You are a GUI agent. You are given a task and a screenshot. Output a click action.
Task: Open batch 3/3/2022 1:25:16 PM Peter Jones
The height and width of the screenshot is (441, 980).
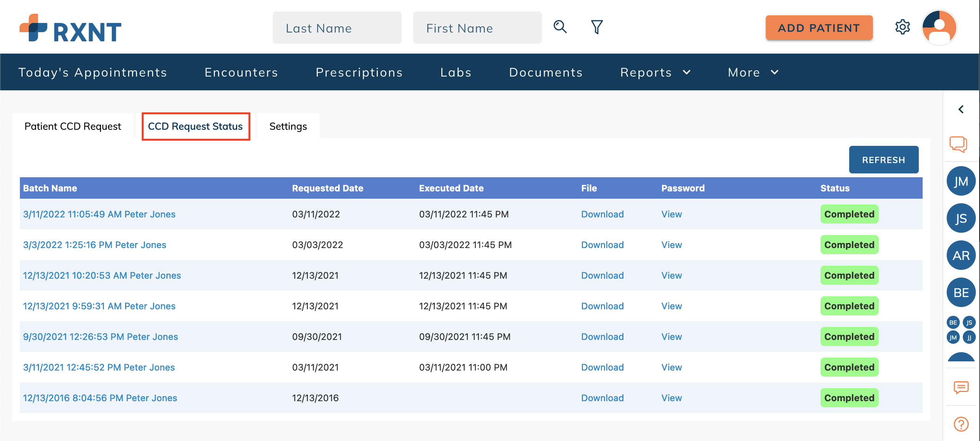(94, 245)
